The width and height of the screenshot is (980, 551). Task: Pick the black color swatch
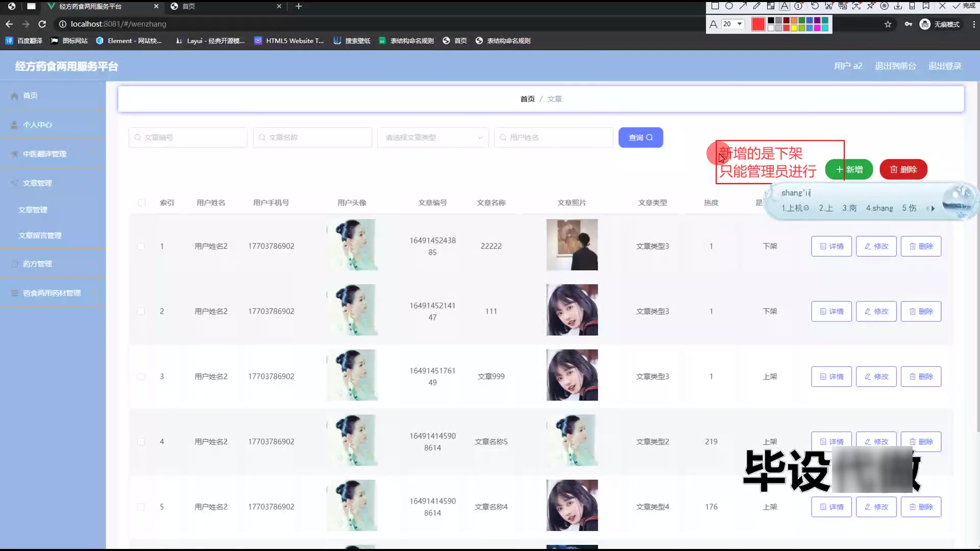pyautogui.click(x=771, y=20)
